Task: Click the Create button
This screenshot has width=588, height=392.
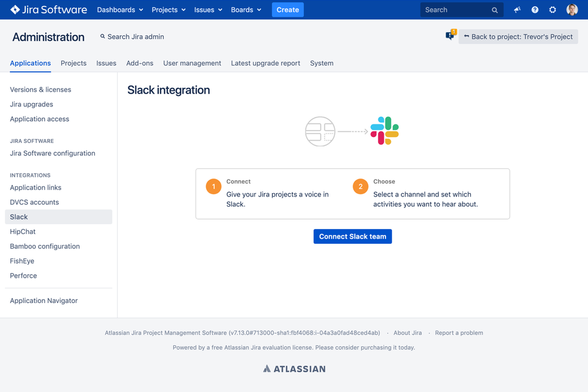Action: [x=288, y=10]
